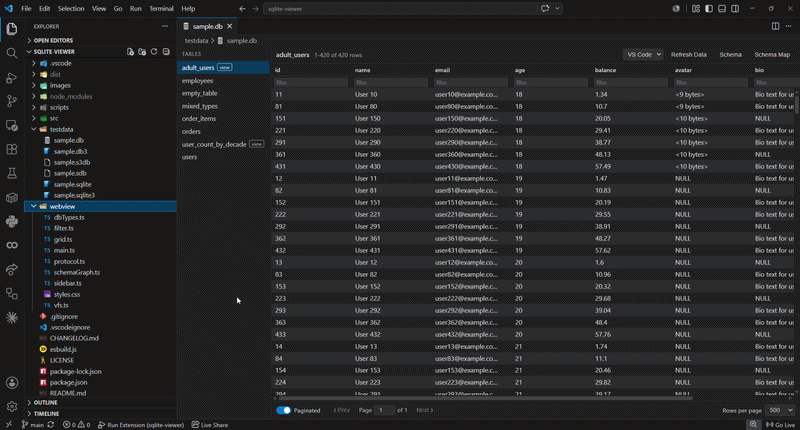800x430 pixels.
Task: Collapse all folders in explorer
Action: (x=166, y=52)
